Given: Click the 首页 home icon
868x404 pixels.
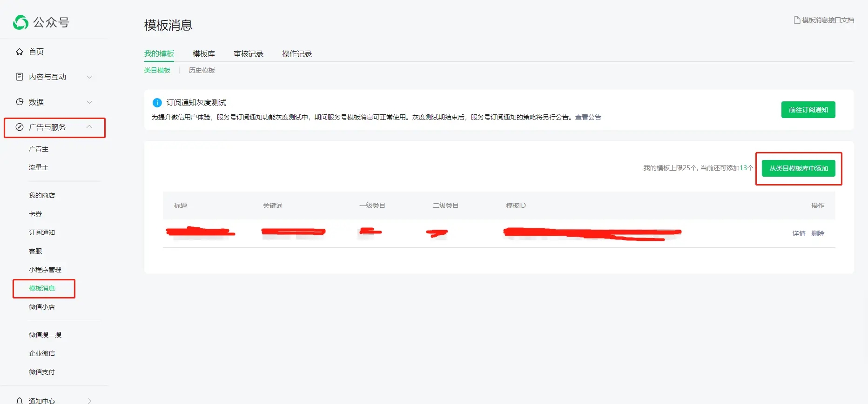Looking at the screenshot, I should (x=20, y=52).
